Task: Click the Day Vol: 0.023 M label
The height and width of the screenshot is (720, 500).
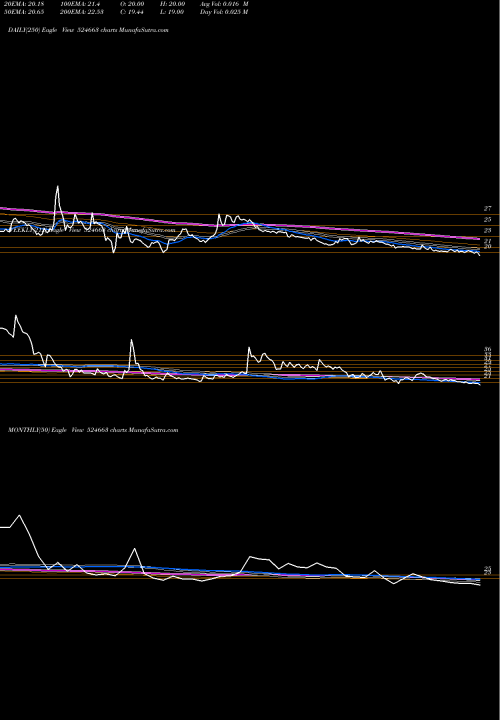Action: 224,12
